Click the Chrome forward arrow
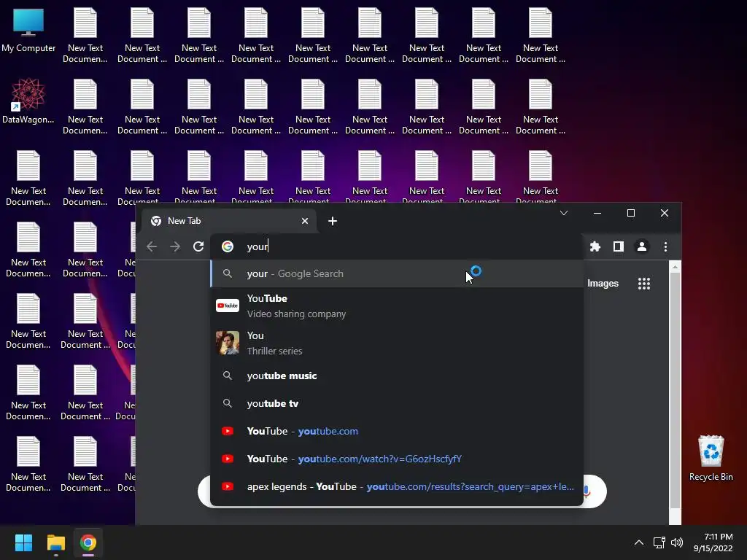This screenshot has width=747, height=560. point(175,246)
